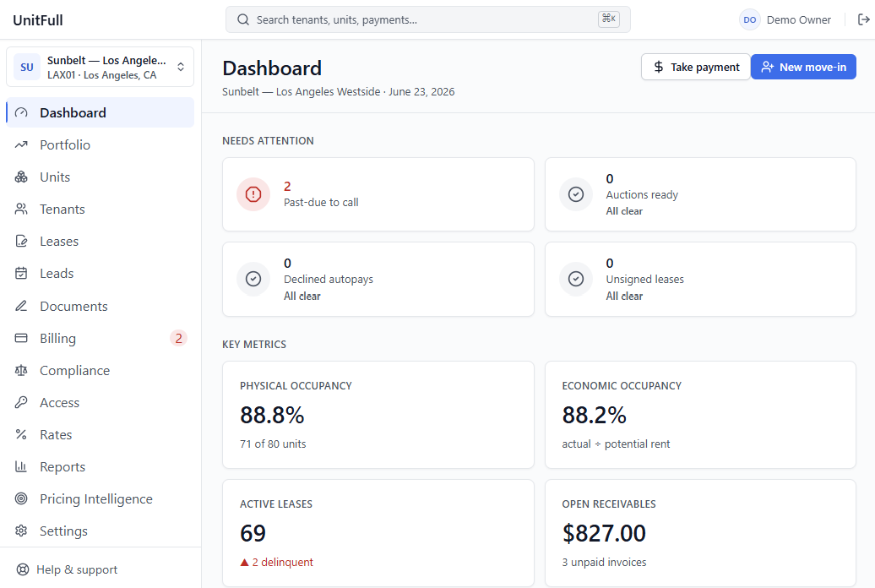Click "3 unpaid invoices" text

(605, 563)
